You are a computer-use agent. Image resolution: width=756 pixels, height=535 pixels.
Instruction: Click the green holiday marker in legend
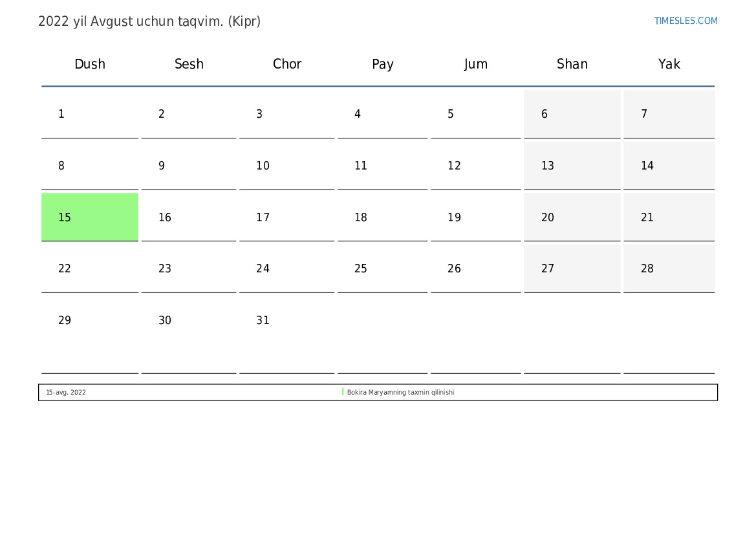pos(343,392)
